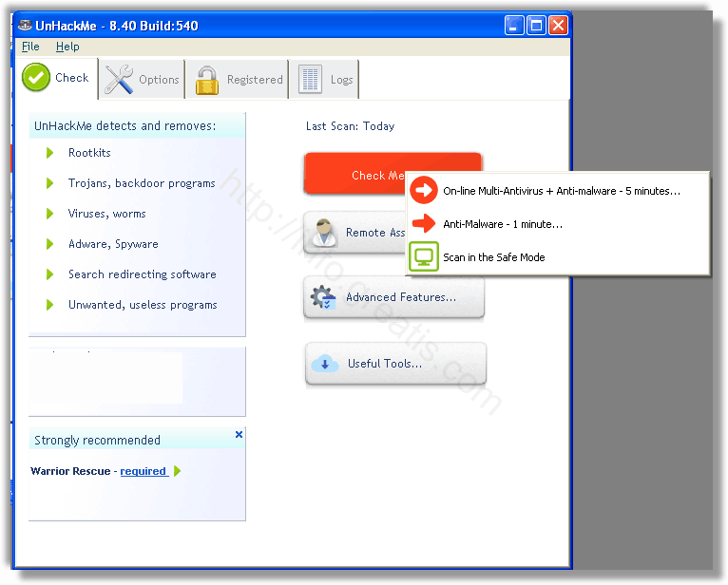Image resolution: width=728 pixels, height=585 pixels.
Task: Click the green arrow beside Unwanted, useless programs
Action: coord(50,305)
